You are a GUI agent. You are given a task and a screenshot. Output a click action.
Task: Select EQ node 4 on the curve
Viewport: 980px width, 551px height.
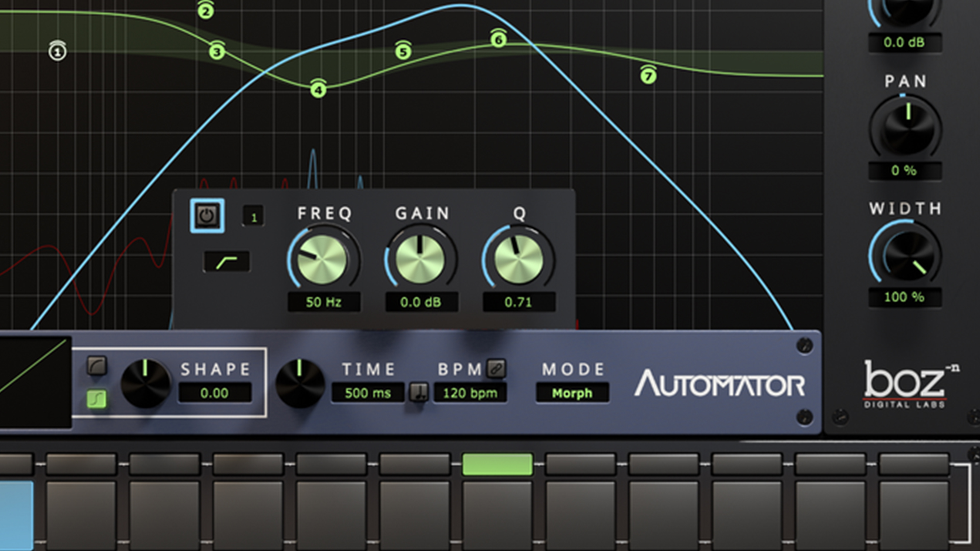pos(318,89)
